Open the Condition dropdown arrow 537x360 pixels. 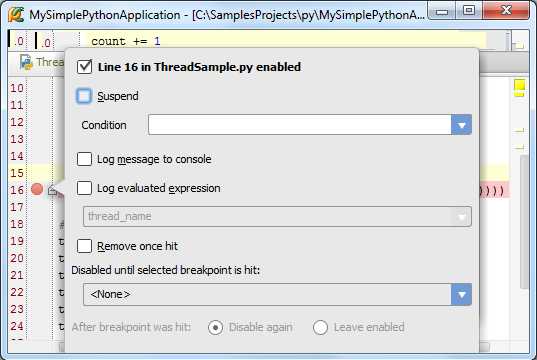(x=461, y=125)
